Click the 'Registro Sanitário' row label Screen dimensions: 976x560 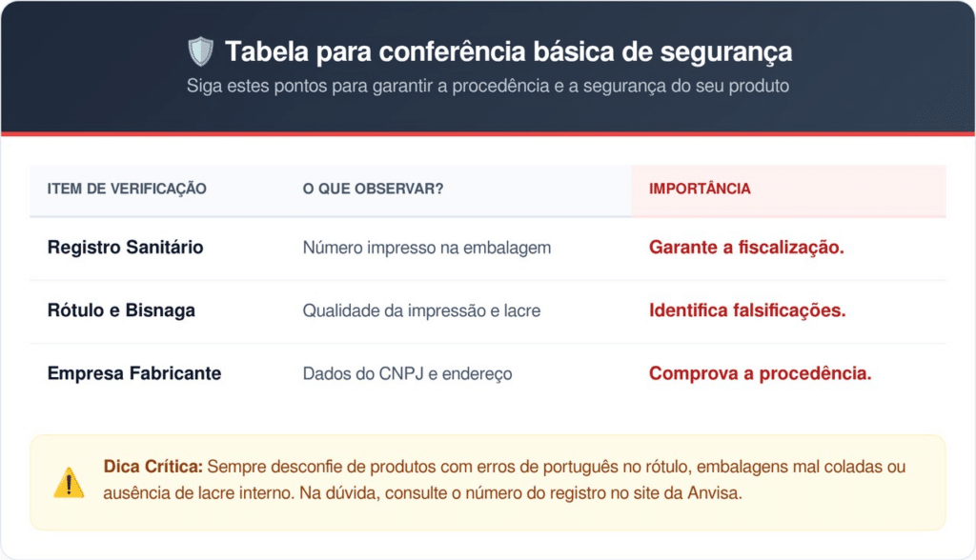click(125, 248)
